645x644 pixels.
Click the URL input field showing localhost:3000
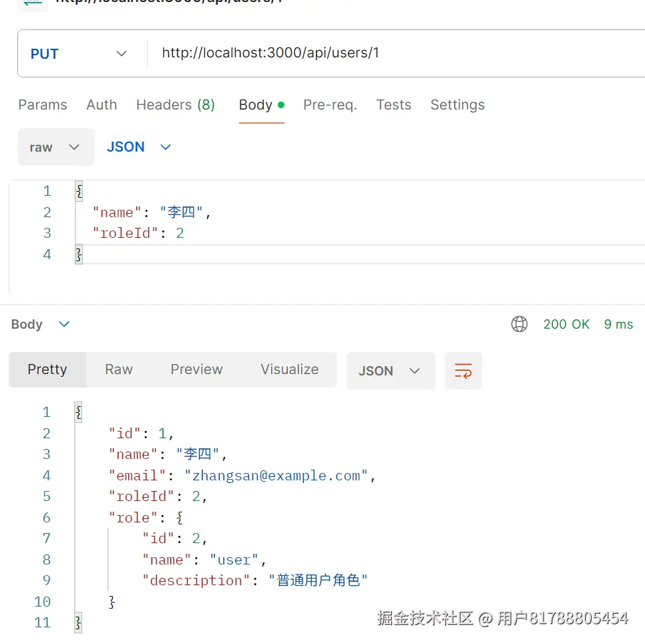tap(270, 53)
